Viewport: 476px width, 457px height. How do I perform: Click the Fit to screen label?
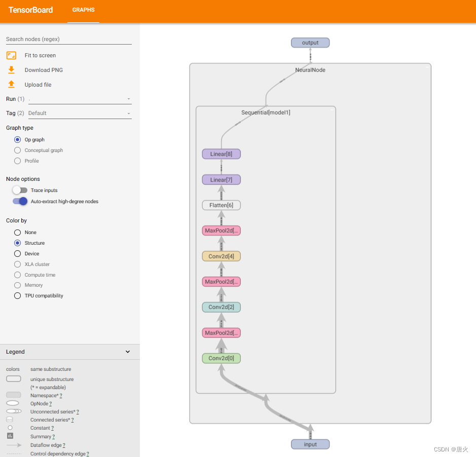[41, 56]
